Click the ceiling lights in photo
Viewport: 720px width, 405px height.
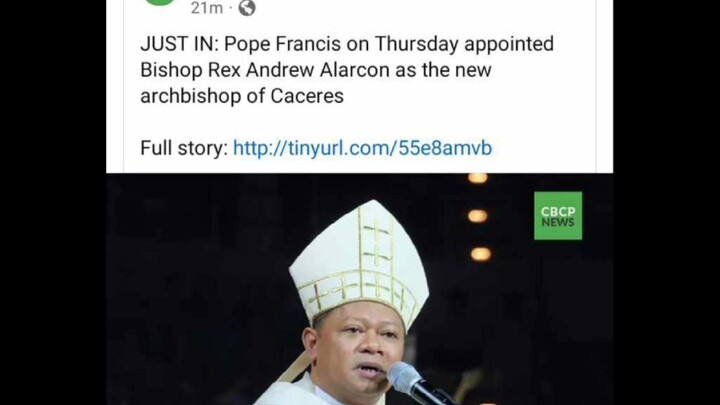click(478, 216)
